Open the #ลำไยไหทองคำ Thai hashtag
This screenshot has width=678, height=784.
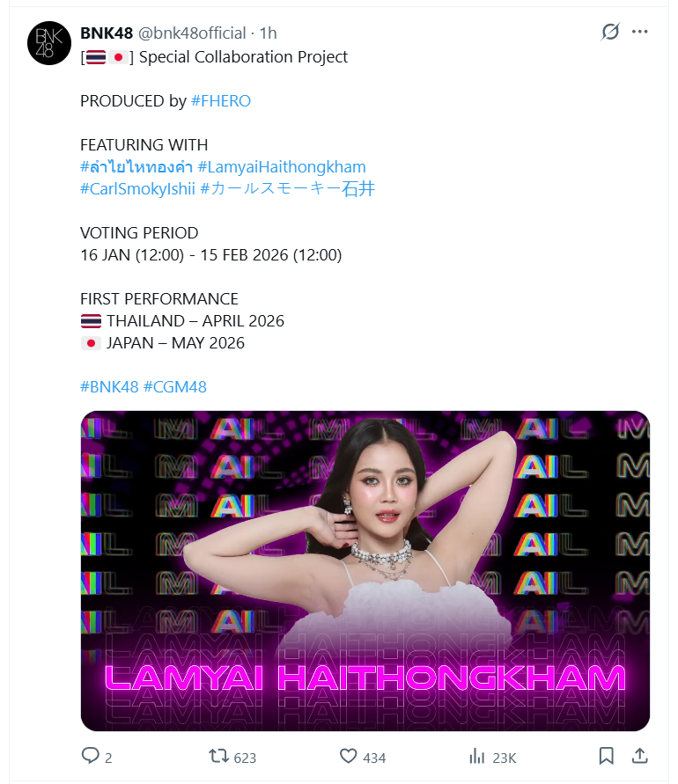[136, 167]
